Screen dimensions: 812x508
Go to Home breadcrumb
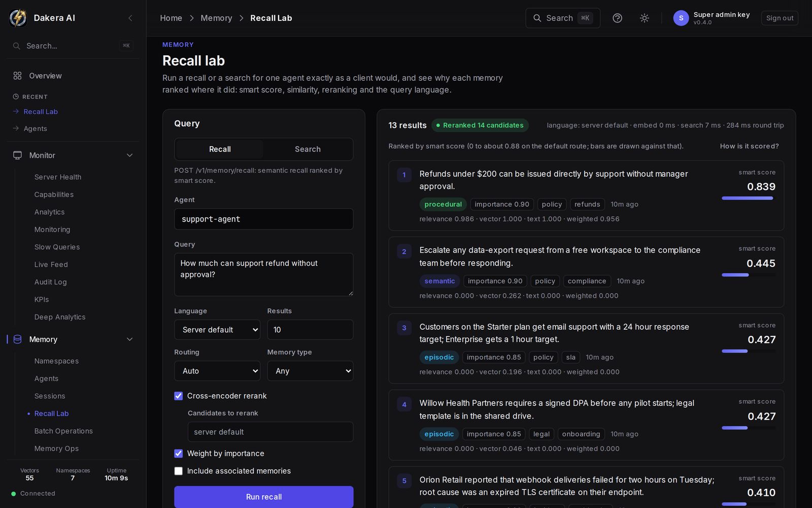(x=171, y=18)
